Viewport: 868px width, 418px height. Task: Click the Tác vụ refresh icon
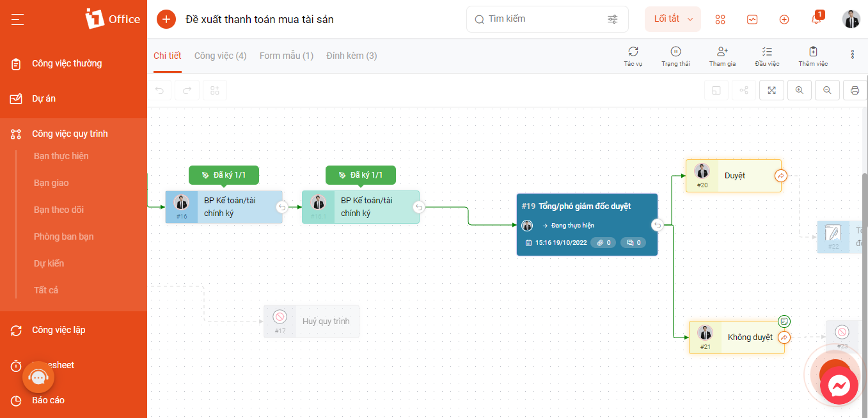click(x=633, y=52)
